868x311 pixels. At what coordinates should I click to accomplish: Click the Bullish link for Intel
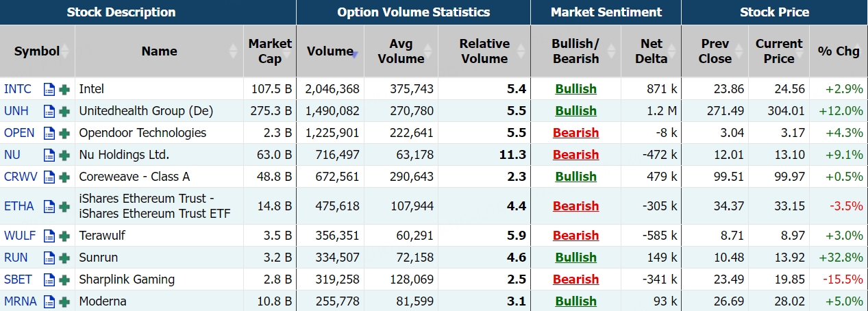pos(575,89)
